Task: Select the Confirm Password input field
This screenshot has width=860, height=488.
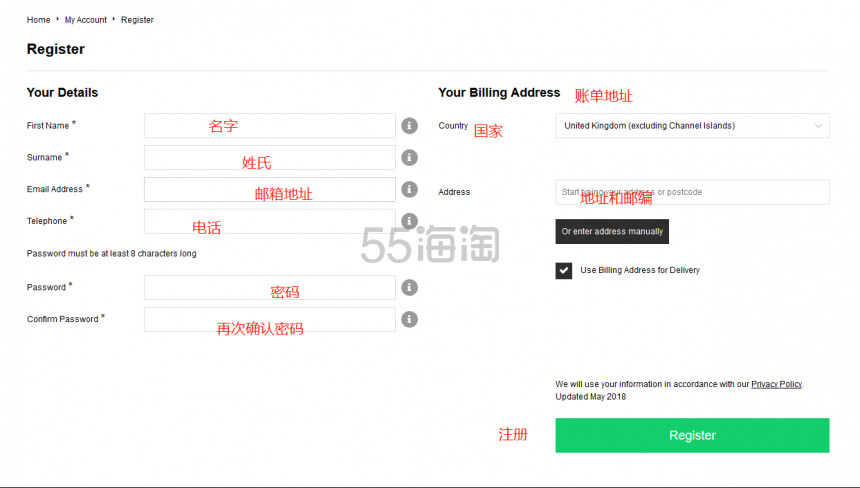Action: [270, 319]
